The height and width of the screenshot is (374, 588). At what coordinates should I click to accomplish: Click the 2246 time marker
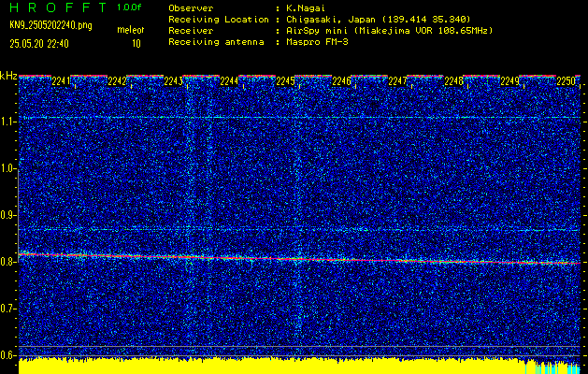click(x=341, y=81)
